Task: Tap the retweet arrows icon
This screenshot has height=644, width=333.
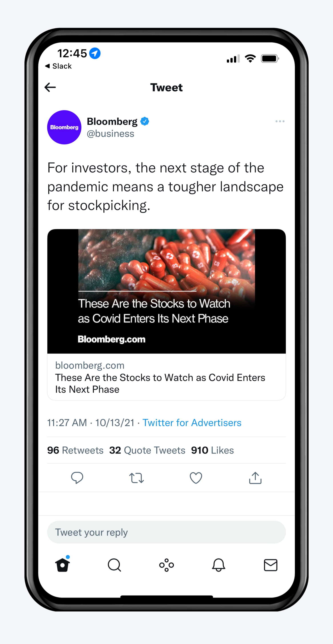Action: (x=136, y=478)
